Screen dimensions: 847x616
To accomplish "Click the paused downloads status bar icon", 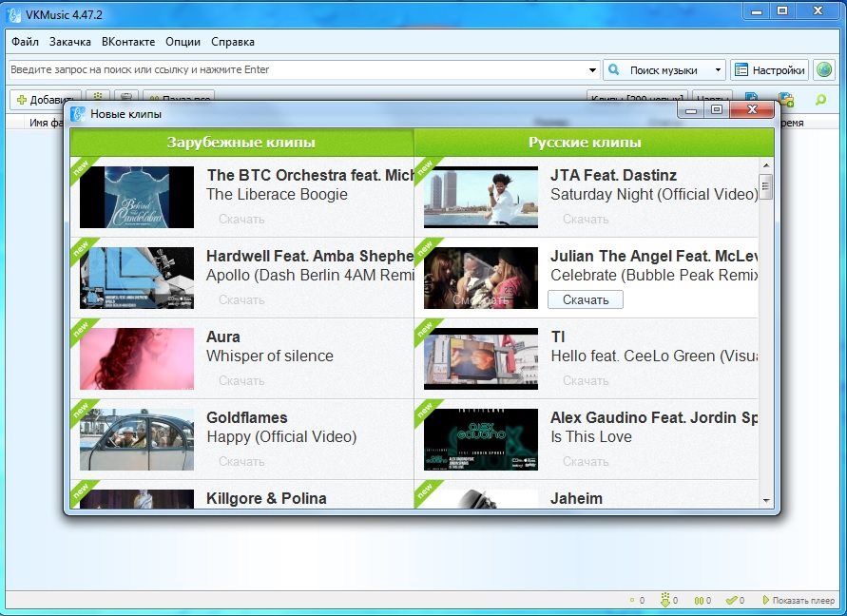I will [x=699, y=601].
